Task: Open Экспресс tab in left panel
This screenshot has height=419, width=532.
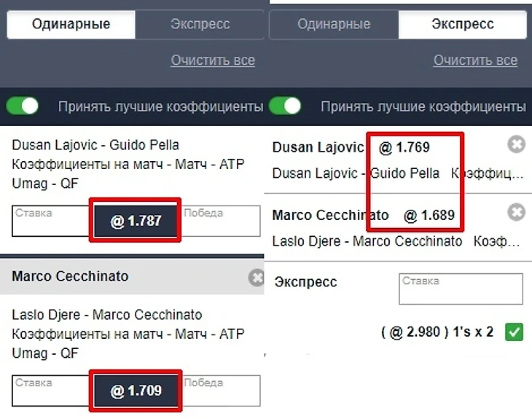Action: tap(200, 24)
